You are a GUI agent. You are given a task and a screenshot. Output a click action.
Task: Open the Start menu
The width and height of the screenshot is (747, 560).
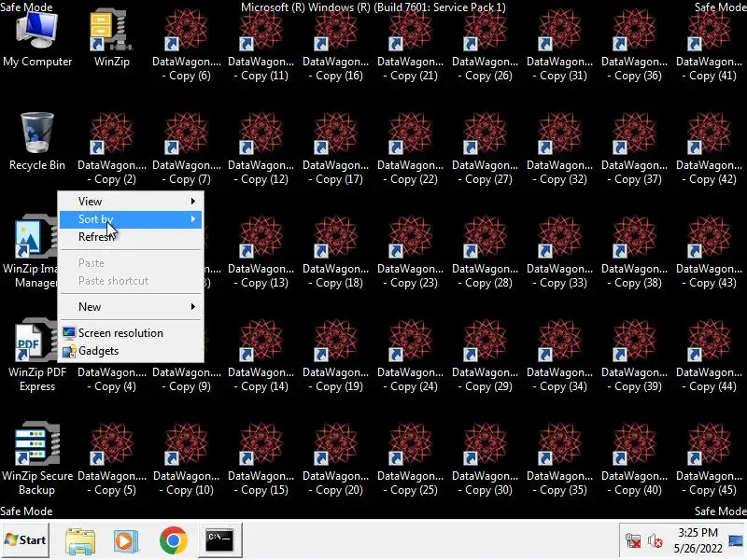point(25,540)
